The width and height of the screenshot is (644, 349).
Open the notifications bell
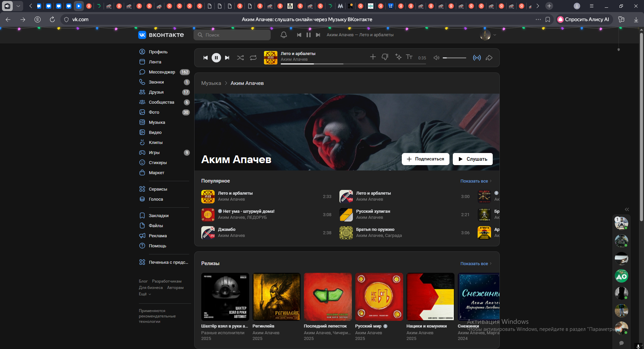pos(284,35)
